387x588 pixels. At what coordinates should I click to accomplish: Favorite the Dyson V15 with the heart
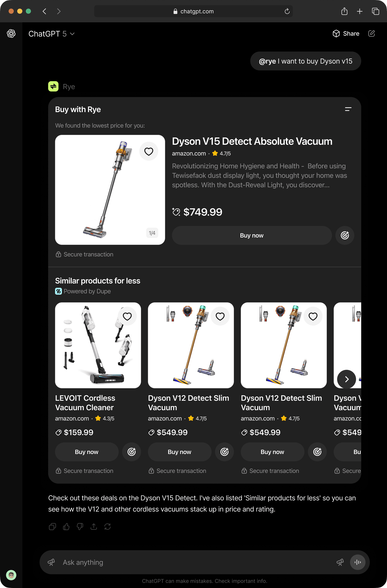(x=149, y=151)
